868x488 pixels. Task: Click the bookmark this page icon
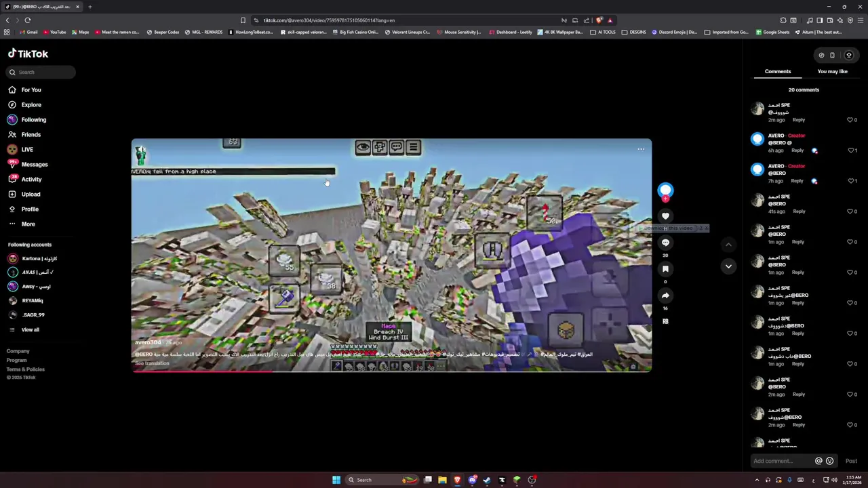(243, 20)
